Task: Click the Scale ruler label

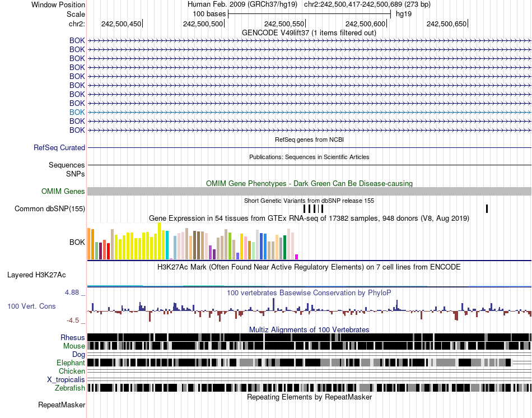Action: point(76,14)
